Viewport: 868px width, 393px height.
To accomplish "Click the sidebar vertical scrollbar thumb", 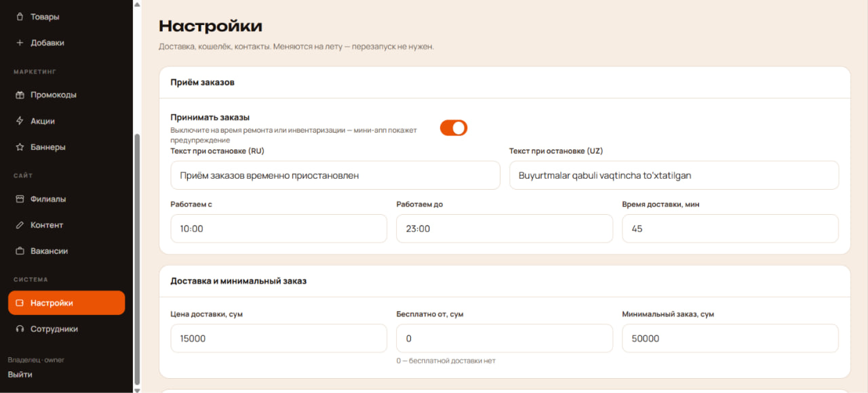I will (138, 260).
